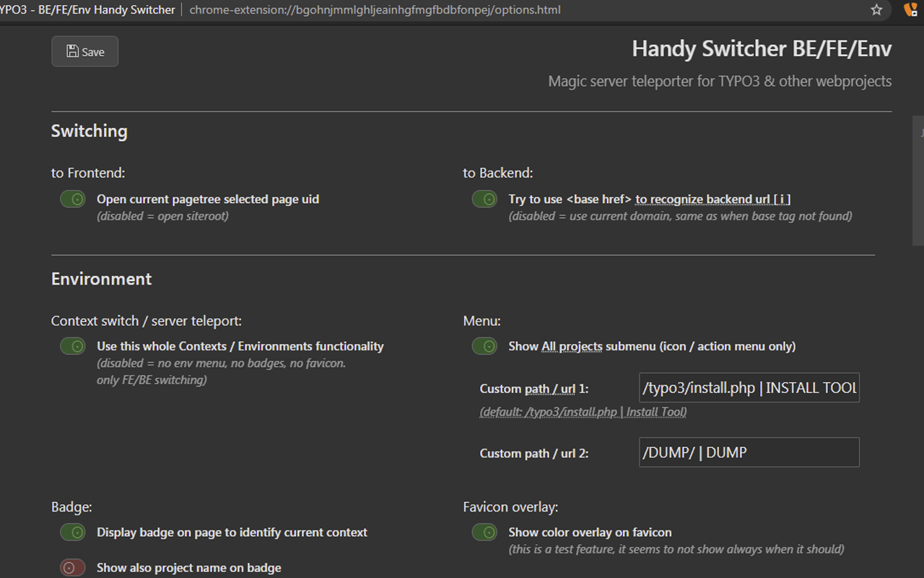Click default '/typo3/install.php | Install Tool' hint

(x=583, y=412)
